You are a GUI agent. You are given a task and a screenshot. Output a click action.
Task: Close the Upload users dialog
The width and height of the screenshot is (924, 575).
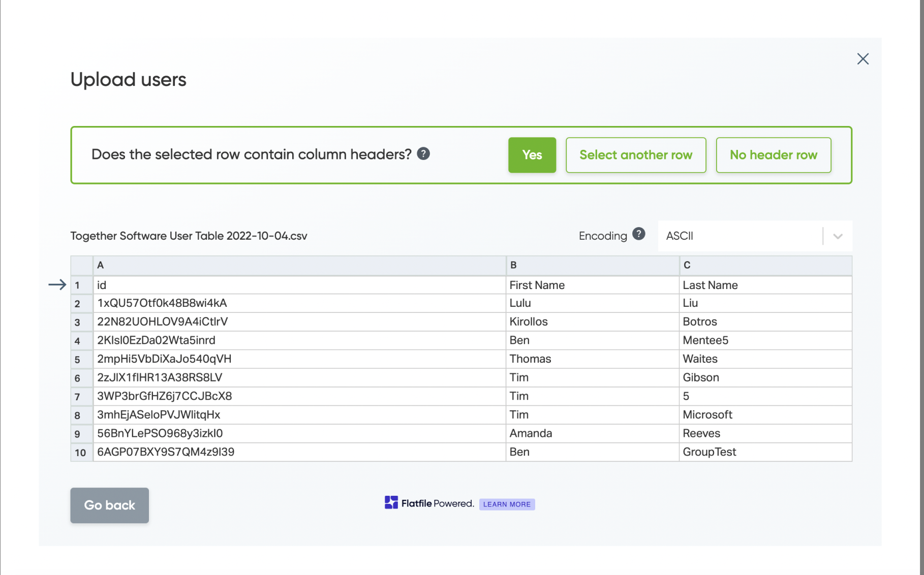click(x=863, y=59)
